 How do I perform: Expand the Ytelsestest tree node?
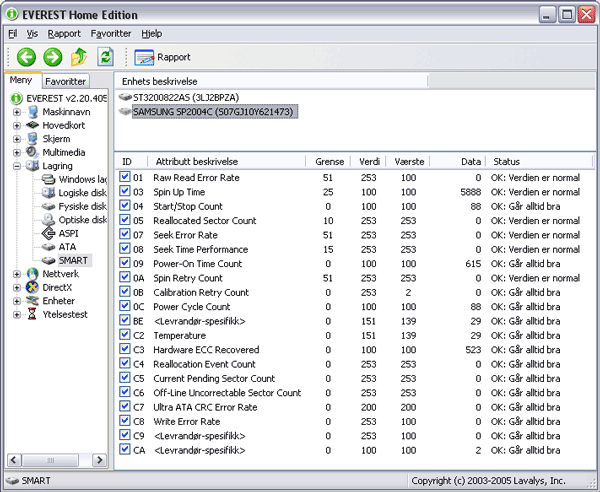pyautogui.click(x=16, y=315)
